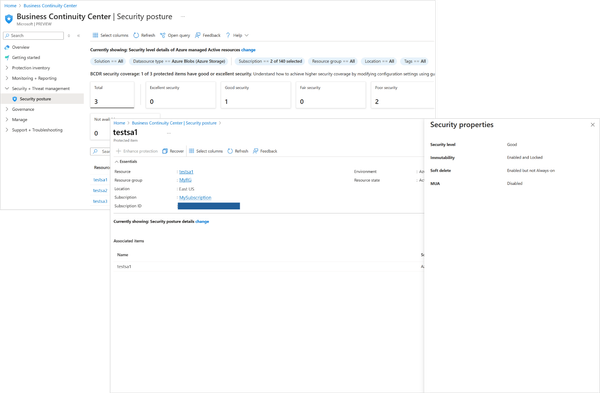The image size is (600, 393).
Task: Click the Total 3 summary card
Action: pyautogui.click(x=112, y=95)
